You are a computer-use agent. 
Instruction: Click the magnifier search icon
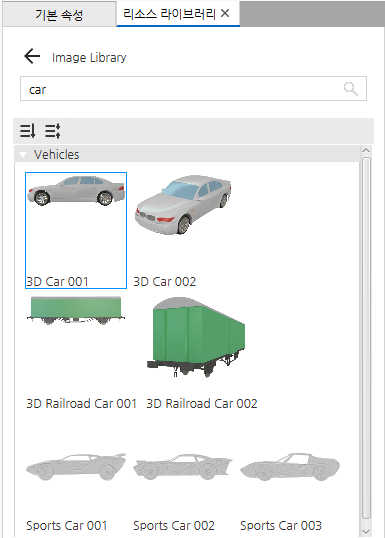(x=350, y=89)
